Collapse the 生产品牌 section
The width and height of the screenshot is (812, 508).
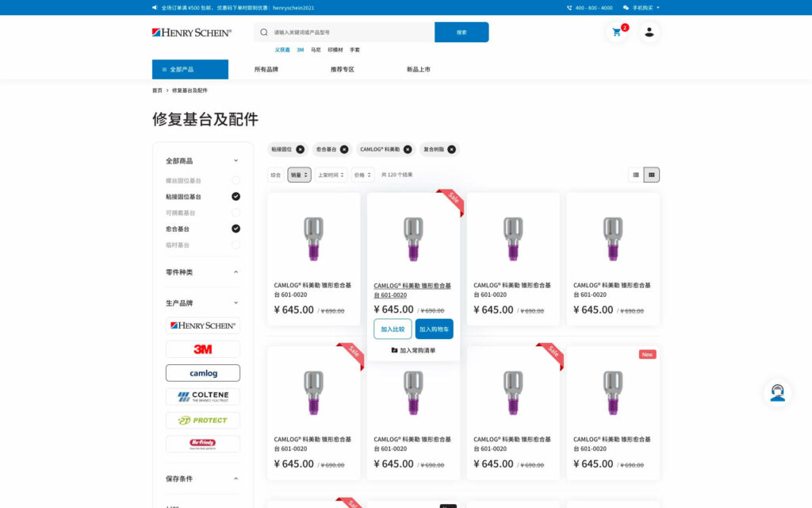click(236, 302)
